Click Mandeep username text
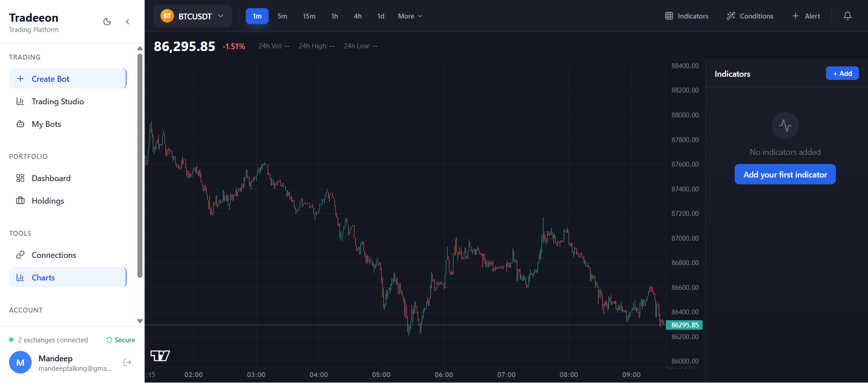Viewport: 868px width, 383px height. click(56, 358)
